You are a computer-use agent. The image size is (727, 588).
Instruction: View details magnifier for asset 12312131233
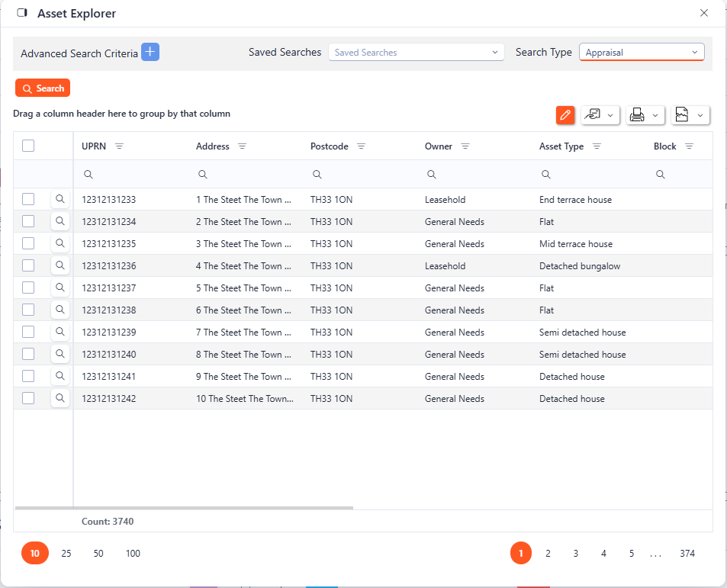click(x=60, y=199)
